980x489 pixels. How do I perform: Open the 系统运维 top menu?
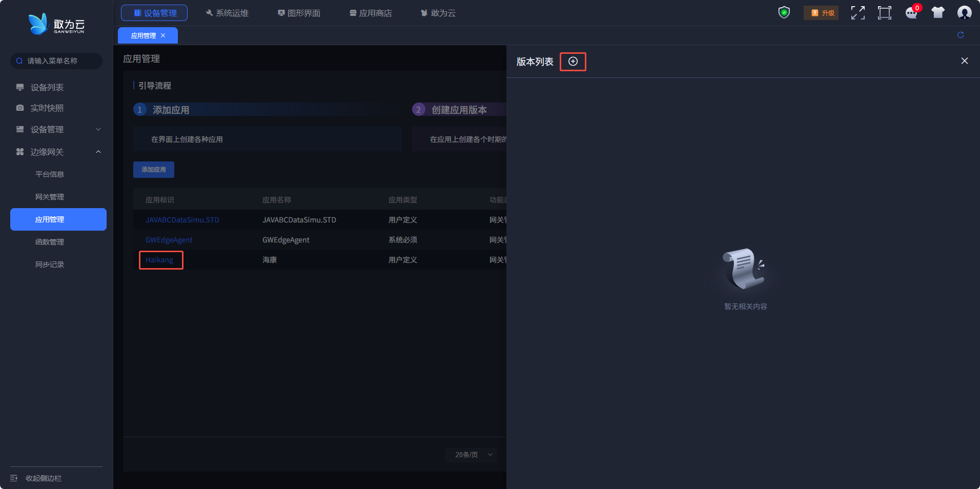point(227,13)
